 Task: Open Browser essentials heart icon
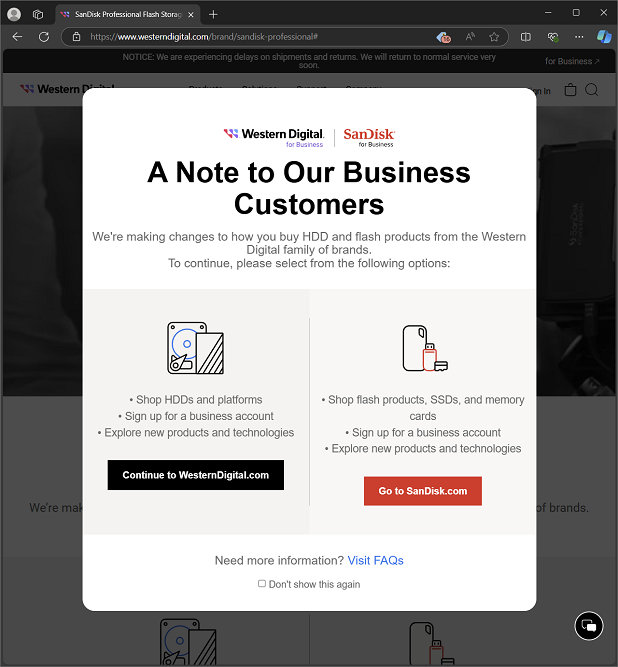point(552,37)
